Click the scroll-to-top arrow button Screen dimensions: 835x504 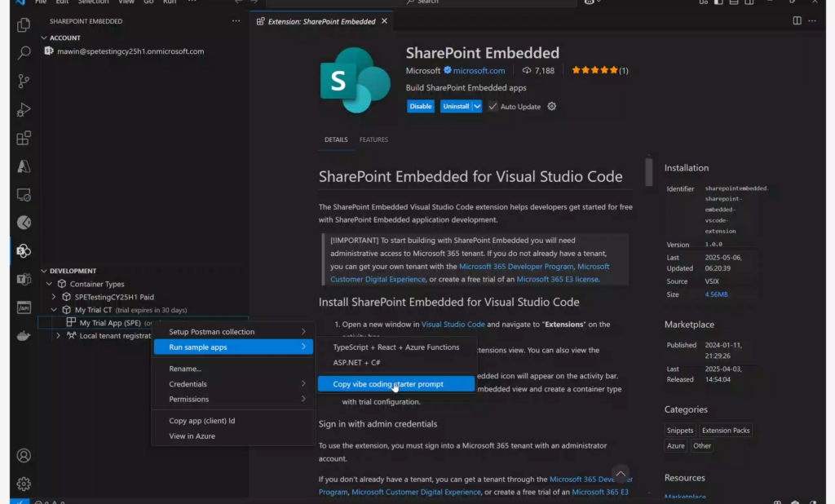621,473
